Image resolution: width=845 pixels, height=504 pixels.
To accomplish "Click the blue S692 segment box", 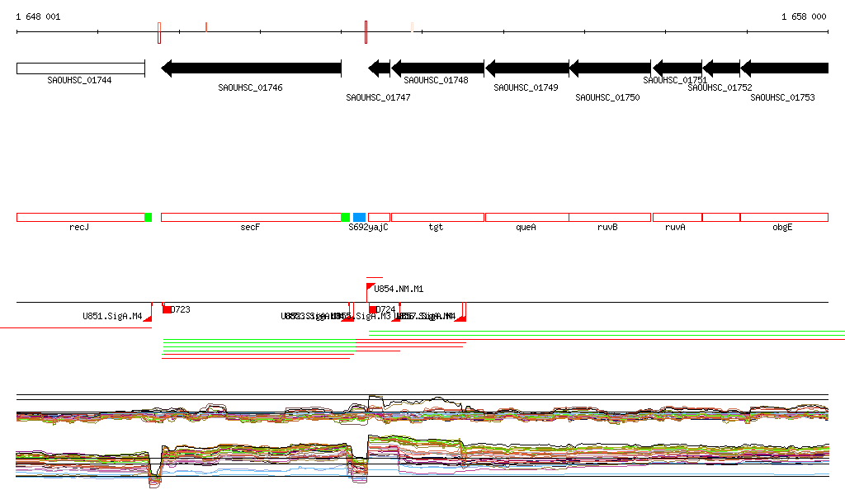I will coord(359,217).
